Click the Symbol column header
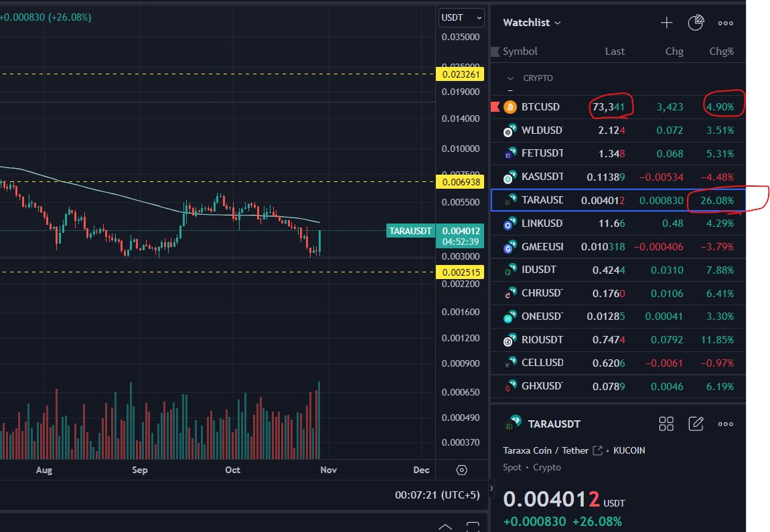 pos(520,51)
